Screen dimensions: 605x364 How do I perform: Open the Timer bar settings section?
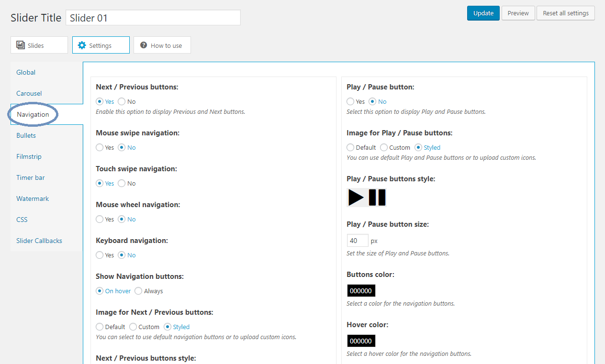tap(47, 177)
